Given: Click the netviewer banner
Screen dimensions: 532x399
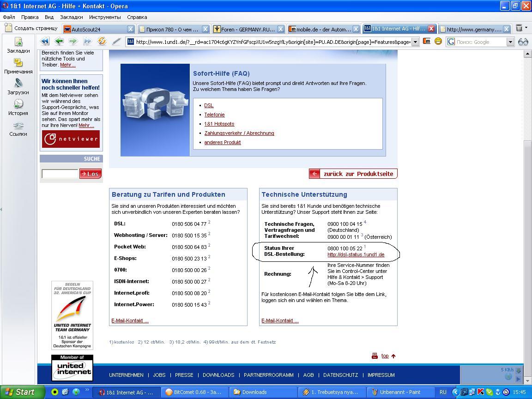Looking at the screenshot, I should pos(71,139).
